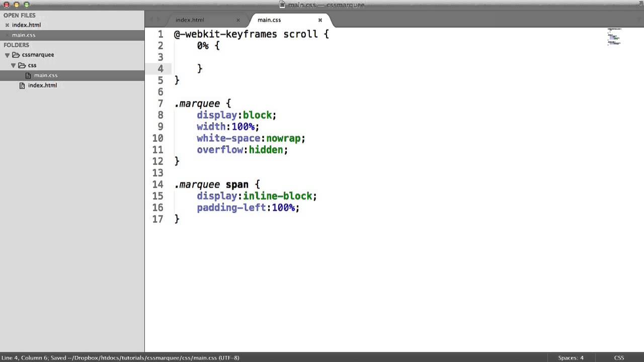Select main.css under Open Files

point(24,35)
